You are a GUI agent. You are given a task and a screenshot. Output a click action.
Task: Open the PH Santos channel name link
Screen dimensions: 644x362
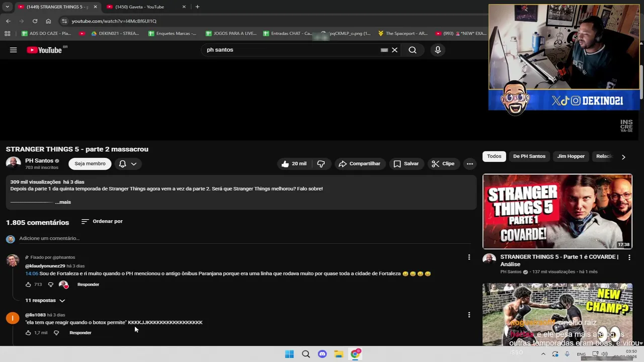pos(39,161)
